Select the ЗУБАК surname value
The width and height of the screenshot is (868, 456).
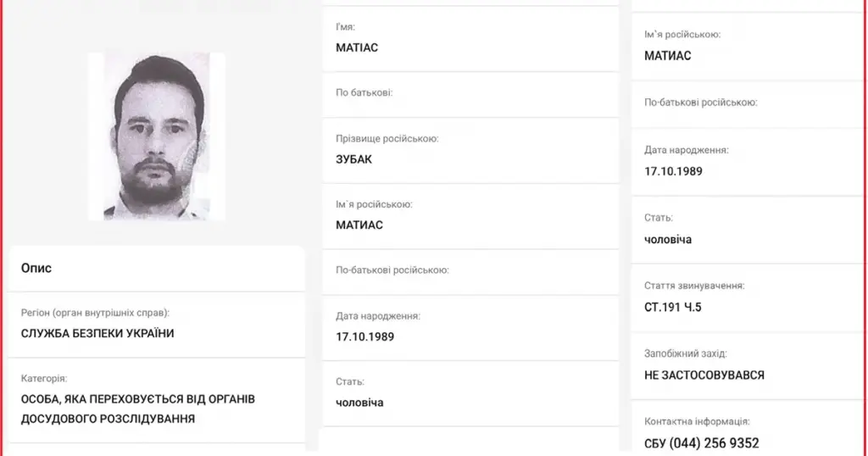(x=354, y=158)
